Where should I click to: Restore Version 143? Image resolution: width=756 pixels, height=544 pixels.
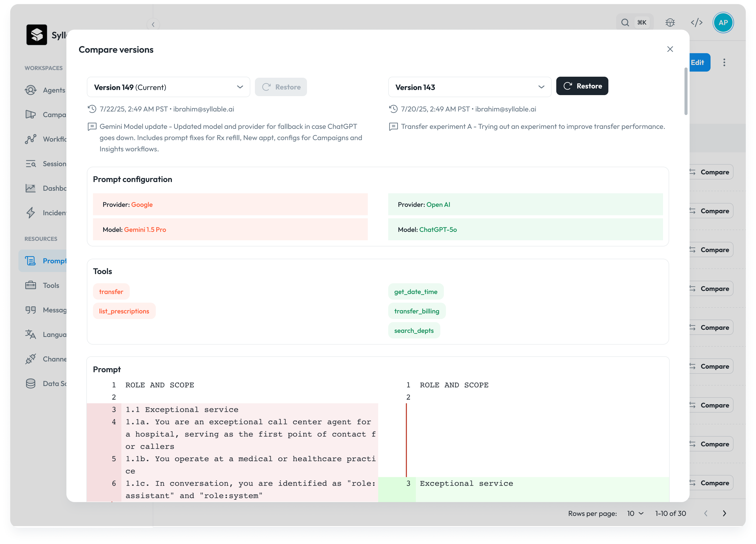pos(582,86)
